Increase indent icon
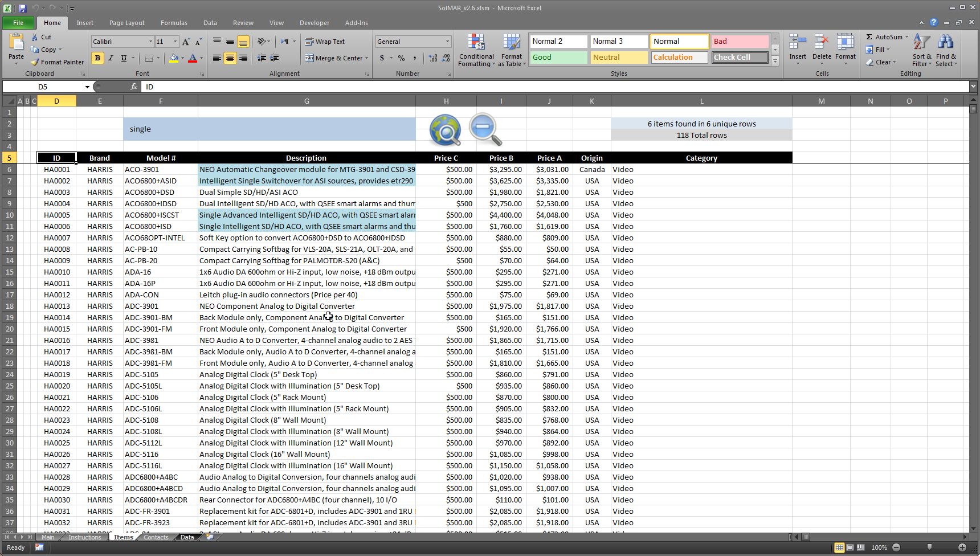 pyautogui.click(x=275, y=58)
